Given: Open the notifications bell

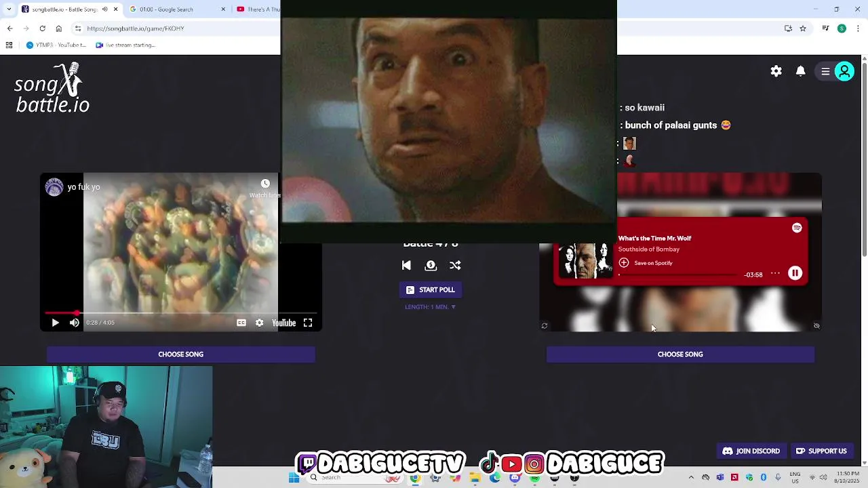Looking at the screenshot, I should coord(801,71).
